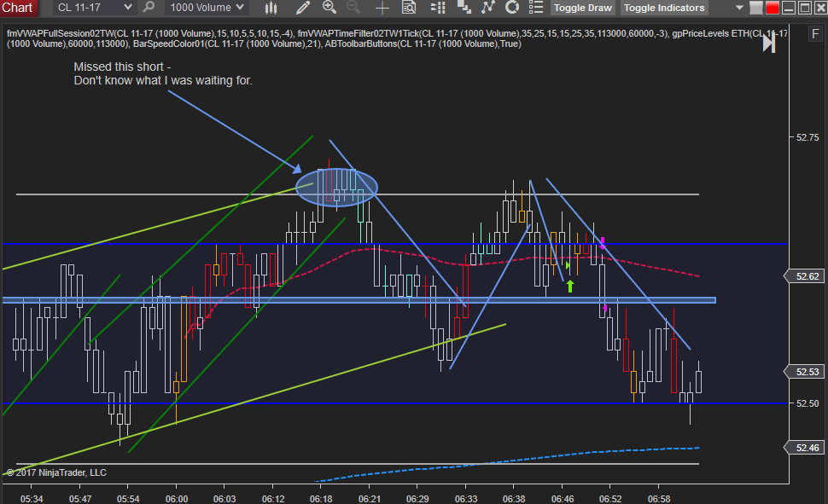Click the green up-arrow trade marker

tap(569, 287)
